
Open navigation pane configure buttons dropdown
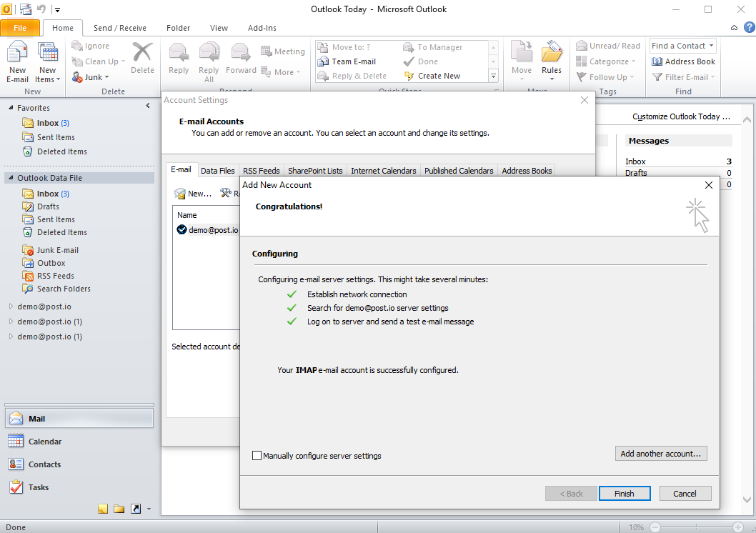pyautogui.click(x=149, y=509)
